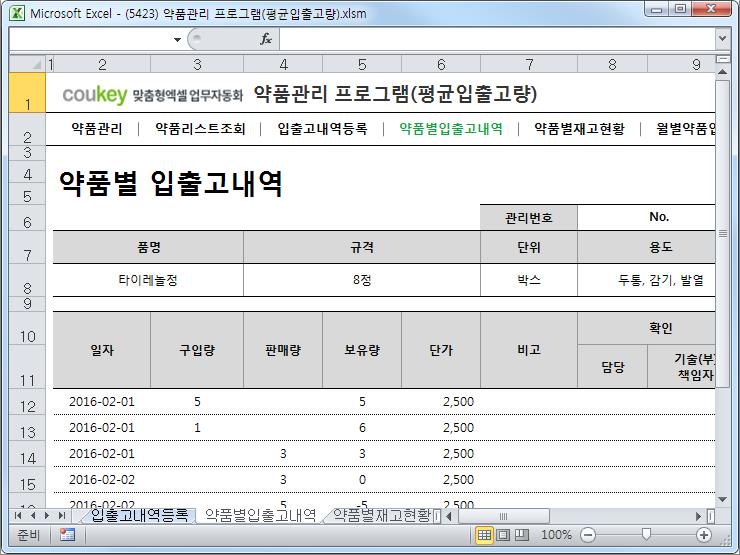Click the 판매량 column header cell
Screen dimensions: 740x555
click(283, 350)
